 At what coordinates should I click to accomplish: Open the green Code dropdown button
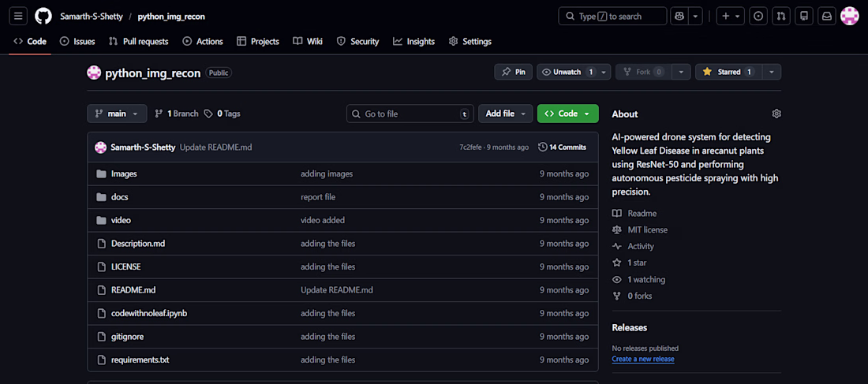click(568, 114)
